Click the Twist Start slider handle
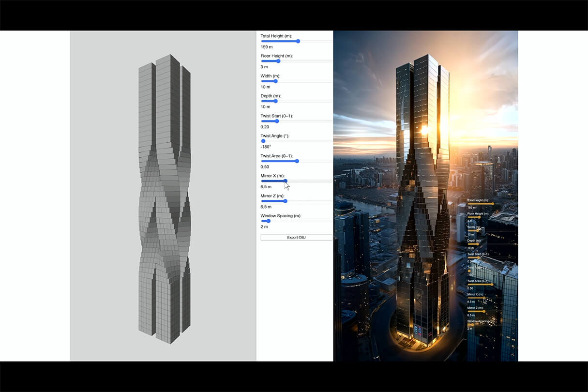This screenshot has width=588, height=392. pyautogui.click(x=277, y=121)
